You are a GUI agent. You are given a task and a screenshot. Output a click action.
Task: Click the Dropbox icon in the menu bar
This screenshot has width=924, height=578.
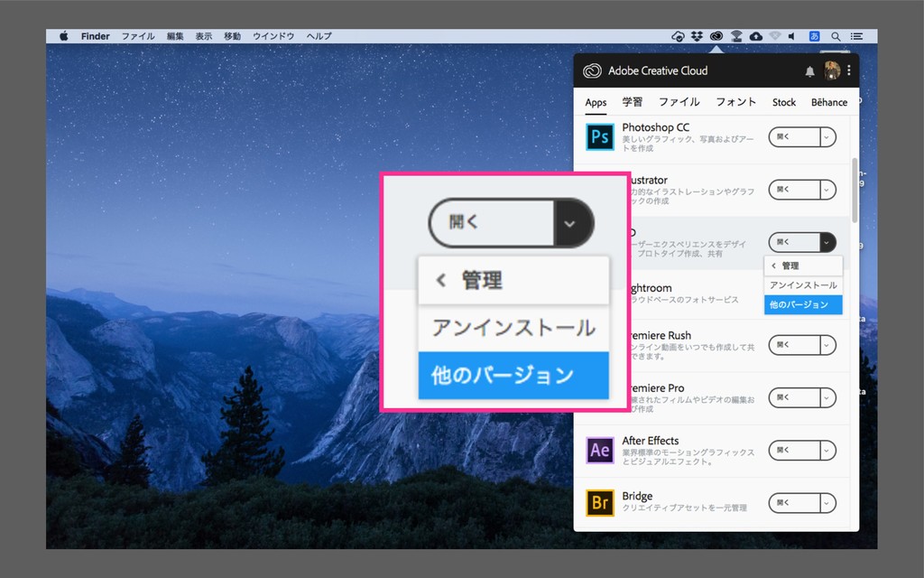coord(698,36)
